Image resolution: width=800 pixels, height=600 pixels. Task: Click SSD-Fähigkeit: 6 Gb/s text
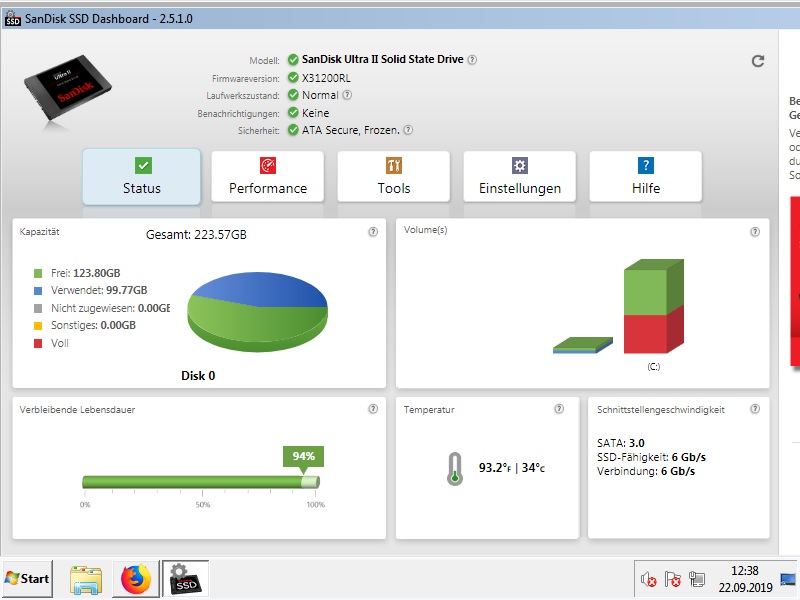(x=652, y=457)
